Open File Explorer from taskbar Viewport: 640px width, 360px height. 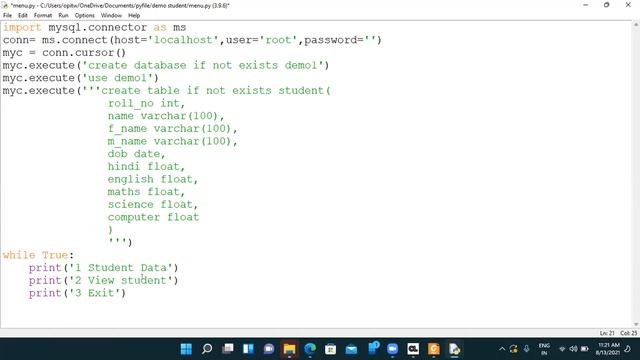point(289,349)
